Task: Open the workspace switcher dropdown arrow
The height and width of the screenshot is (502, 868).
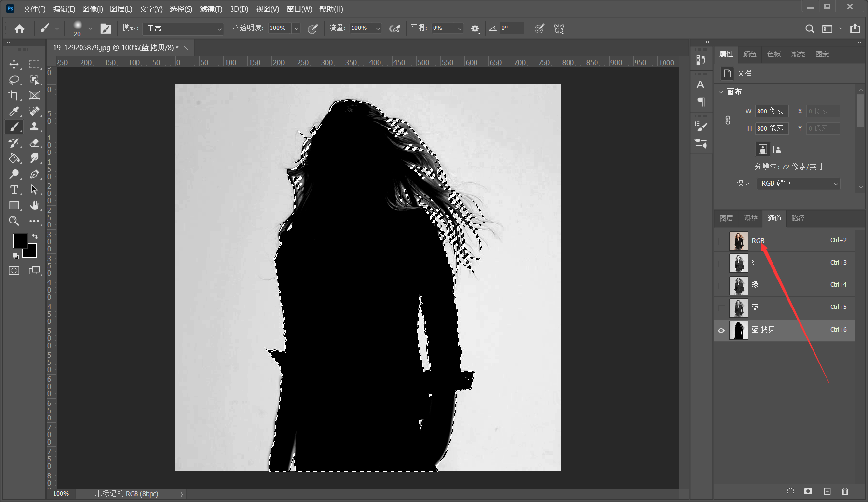Action: tap(841, 28)
